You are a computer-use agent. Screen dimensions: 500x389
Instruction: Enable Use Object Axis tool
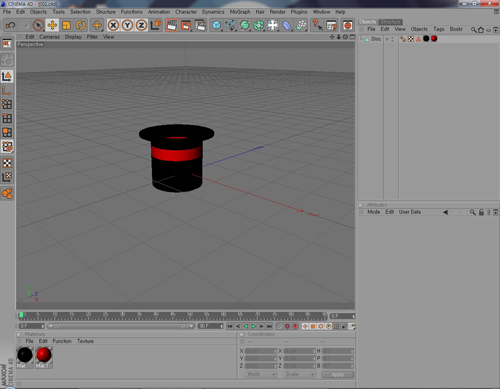[x=7, y=90]
